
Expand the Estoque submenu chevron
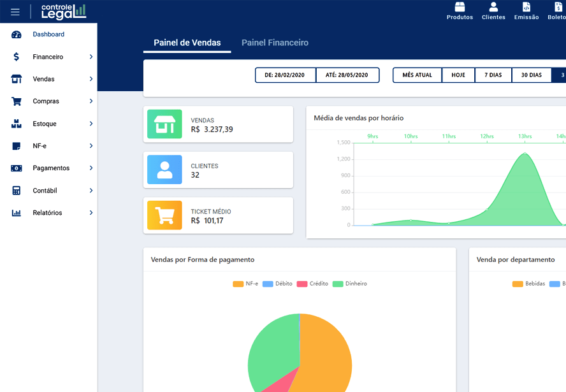point(91,124)
